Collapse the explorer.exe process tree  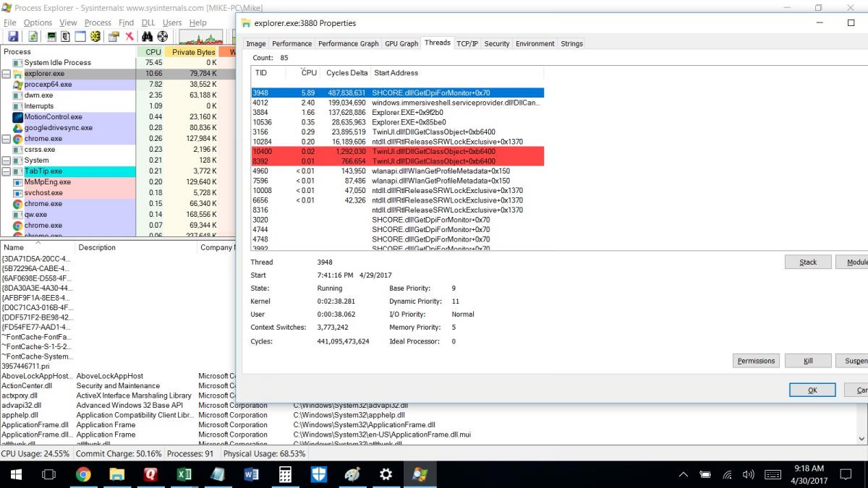pos(7,74)
